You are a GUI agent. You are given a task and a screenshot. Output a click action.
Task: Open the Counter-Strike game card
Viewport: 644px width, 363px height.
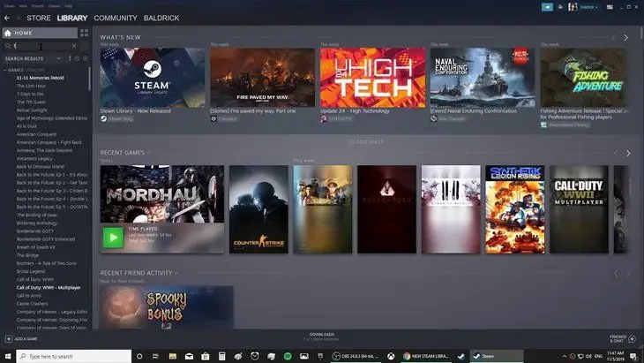tap(258, 209)
